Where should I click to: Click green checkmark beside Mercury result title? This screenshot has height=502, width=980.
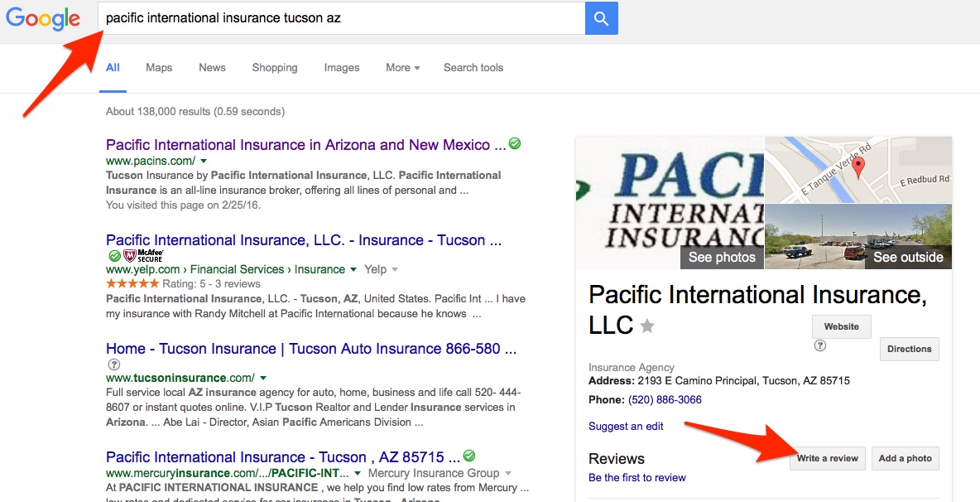tap(468, 455)
